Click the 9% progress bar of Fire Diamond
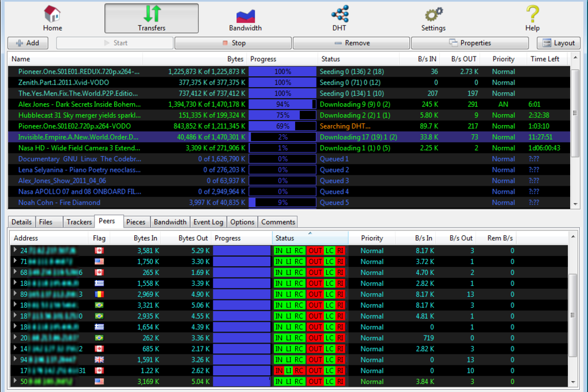 pyautogui.click(x=282, y=202)
